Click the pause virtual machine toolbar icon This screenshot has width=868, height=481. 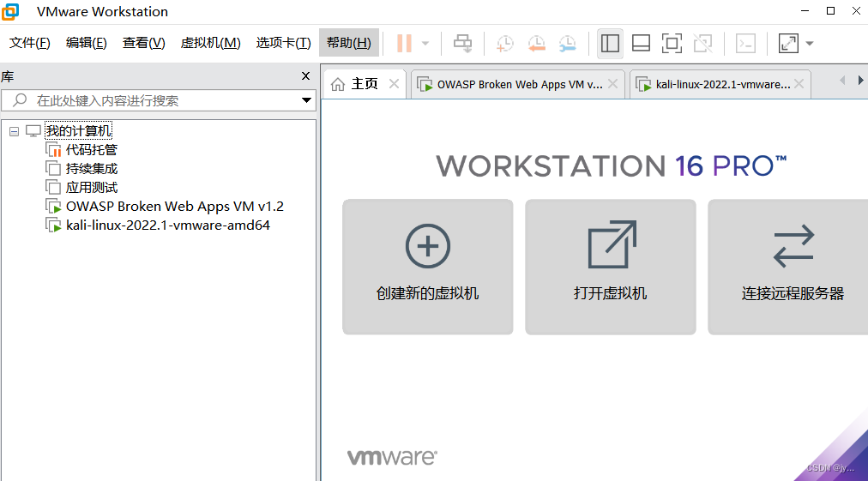(x=404, y=43)
